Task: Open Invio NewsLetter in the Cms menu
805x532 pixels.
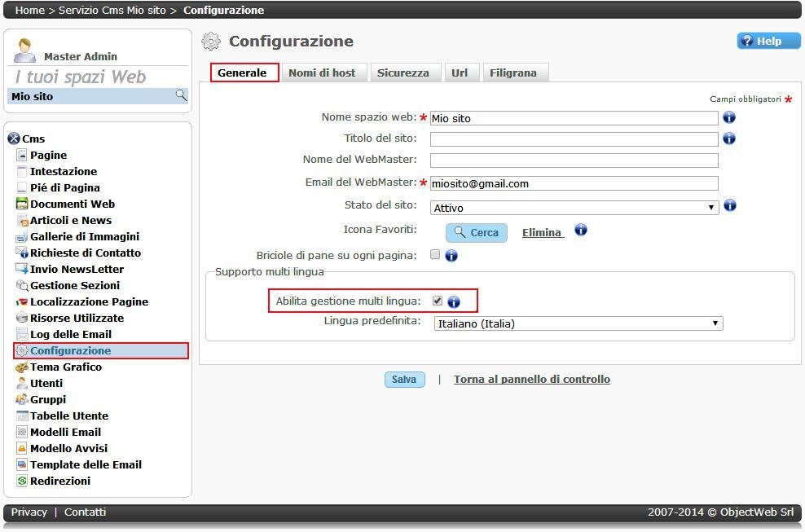Action: click(77, 269)
